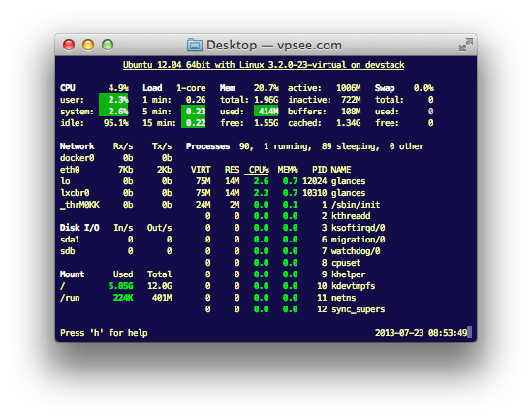Image resolution: width=532 pixels, height=419 pixels.
Task: Click the _thrM0KK network interface
Action: coord(79,205)
